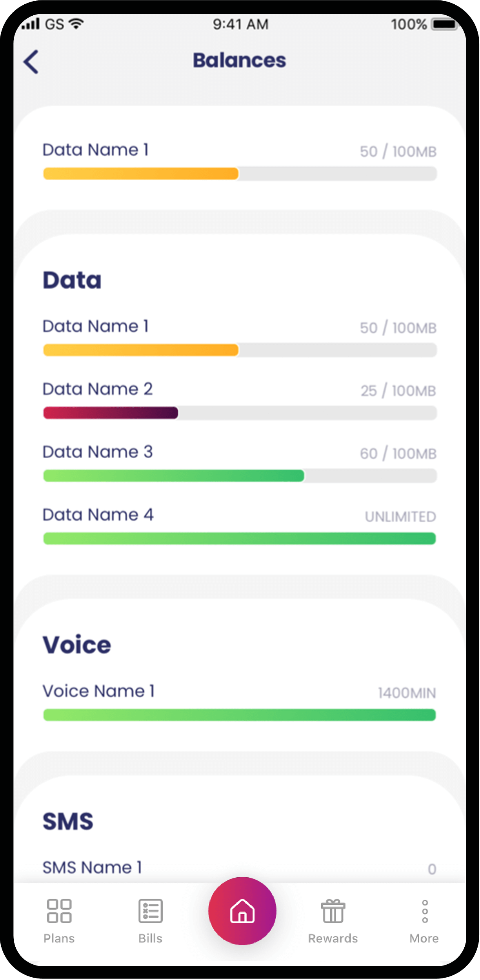The height and width of the screenshot is (980, 480).
Task: Click the top Data Name 1 progress bar
Action: point(240,174)
